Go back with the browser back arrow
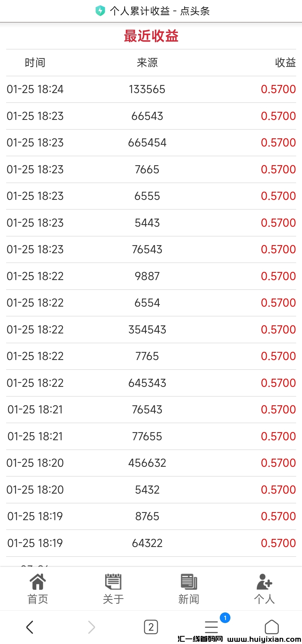 [x=30, y=627]
